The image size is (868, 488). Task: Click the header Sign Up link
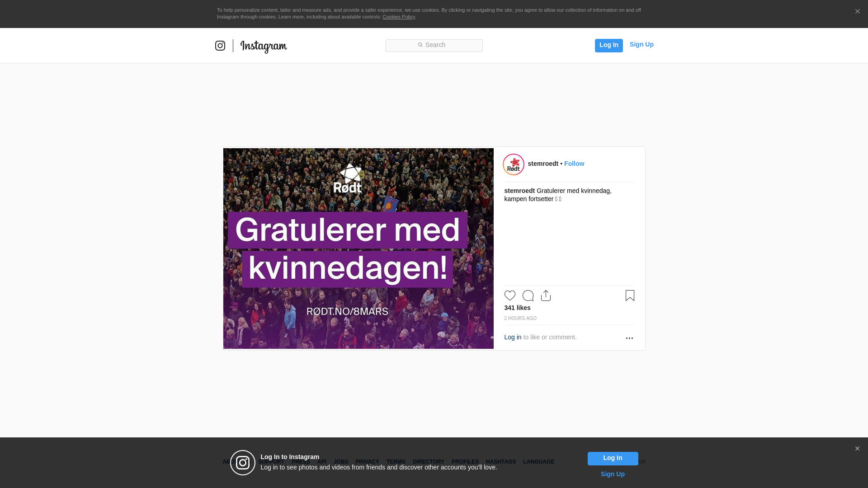pyautogui.click(x=642, y=44)
